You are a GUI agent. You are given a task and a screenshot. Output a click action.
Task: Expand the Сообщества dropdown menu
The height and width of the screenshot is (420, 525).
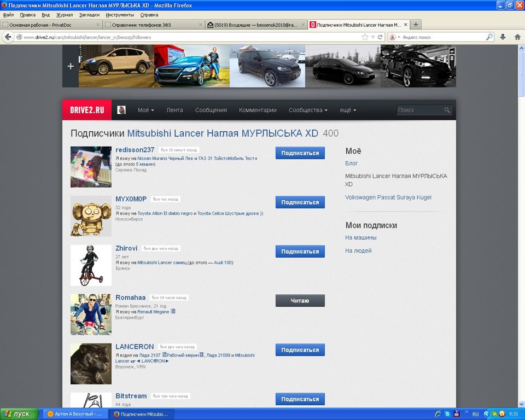(x=308, y=110)
